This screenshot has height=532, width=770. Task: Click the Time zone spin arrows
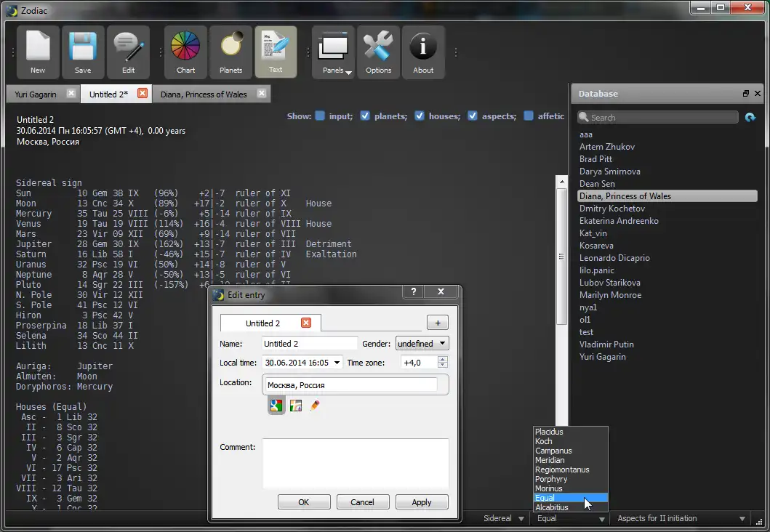(443, 362)
